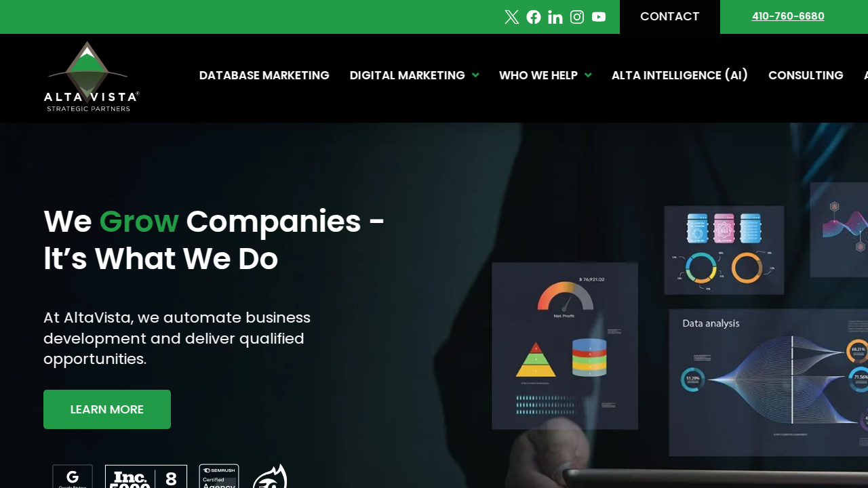The image size is (868, 488).
Task: Click the flame-shaped award badge
Action: pos(270,476)
